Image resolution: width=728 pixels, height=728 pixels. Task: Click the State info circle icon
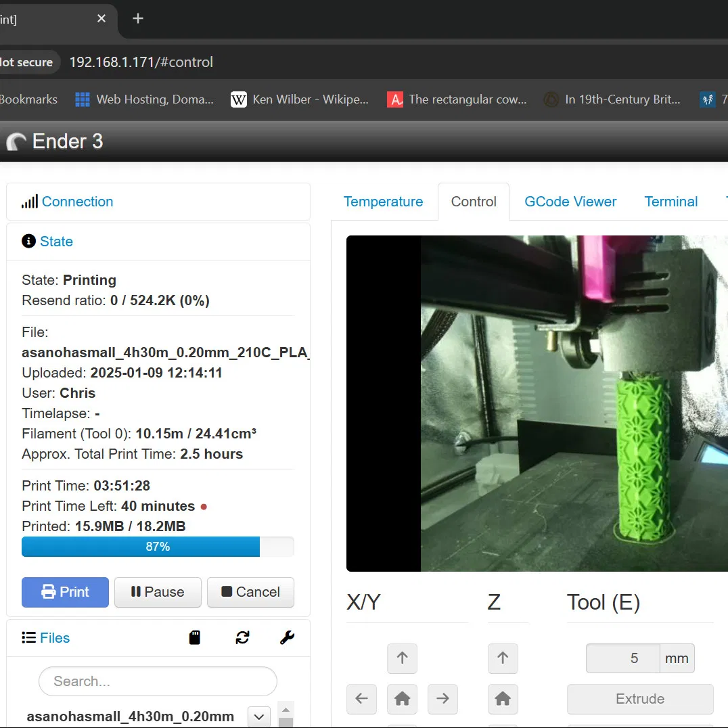(x=29, y=242)
